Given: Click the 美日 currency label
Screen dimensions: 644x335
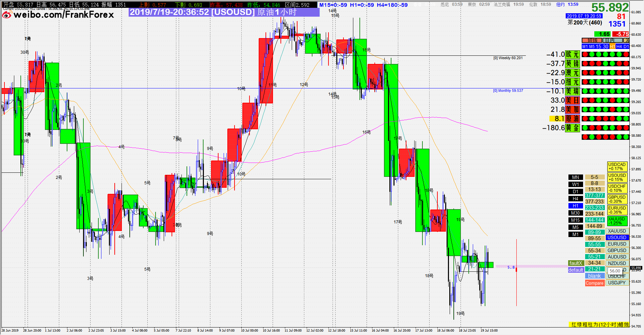Looking at the screenshot, I should [x=573, y=100].
